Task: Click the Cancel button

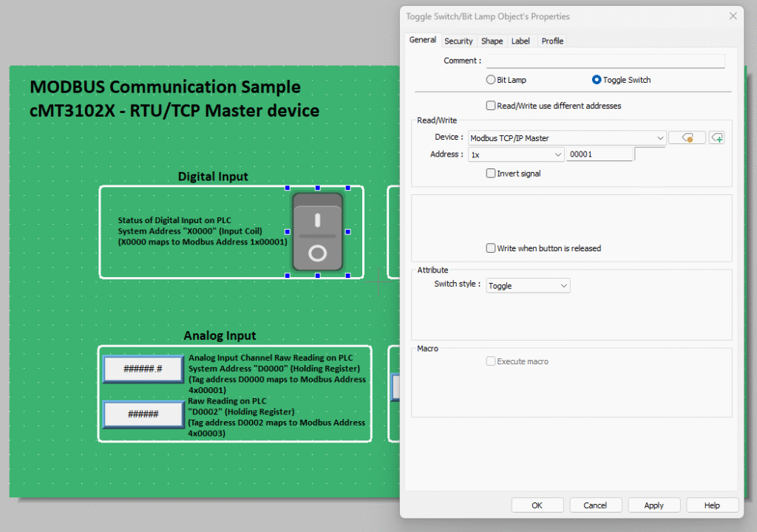Action: click(595, 505)
